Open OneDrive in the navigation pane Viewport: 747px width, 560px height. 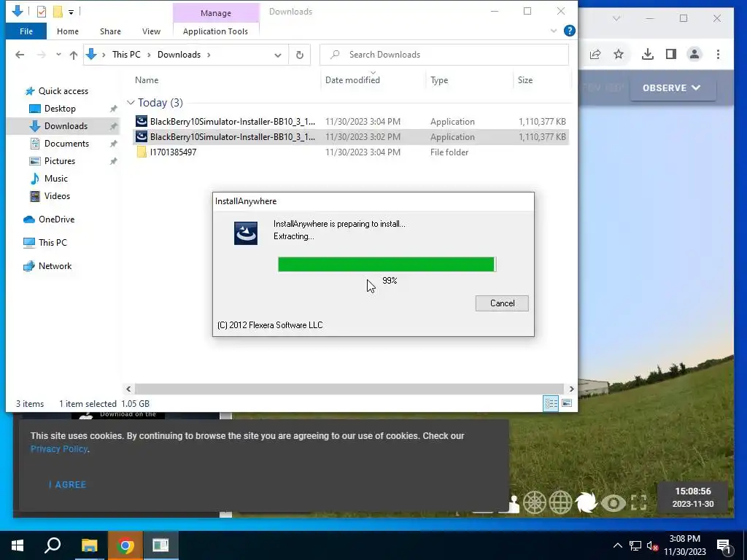(x=56, y=219)
